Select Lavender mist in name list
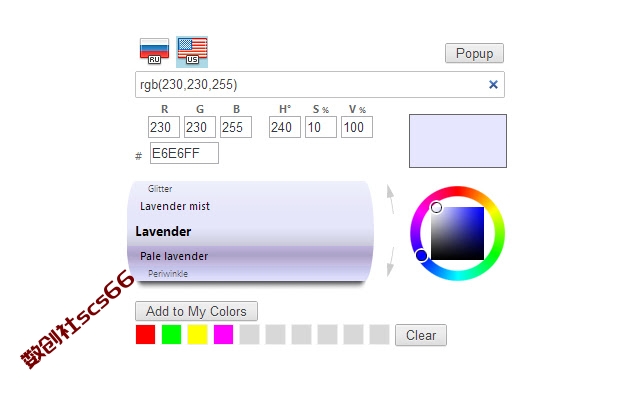The width and height of the screenshot is (640, 400). 175,206
